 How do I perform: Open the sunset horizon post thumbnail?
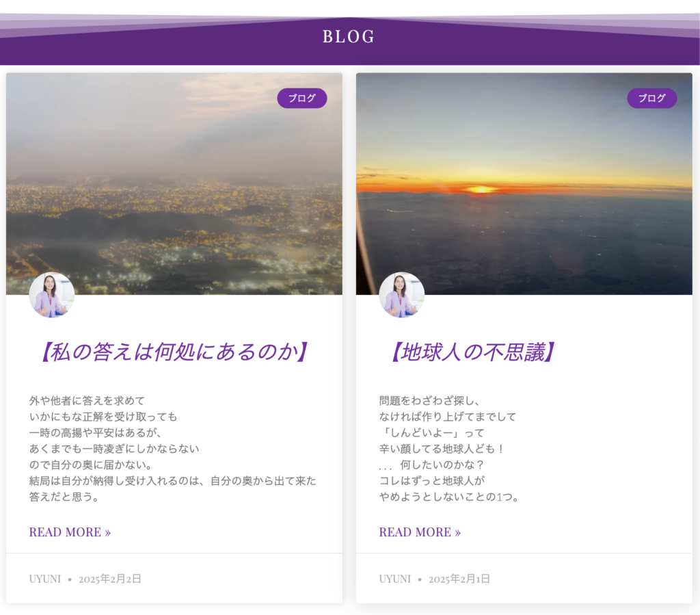point(524,183)
